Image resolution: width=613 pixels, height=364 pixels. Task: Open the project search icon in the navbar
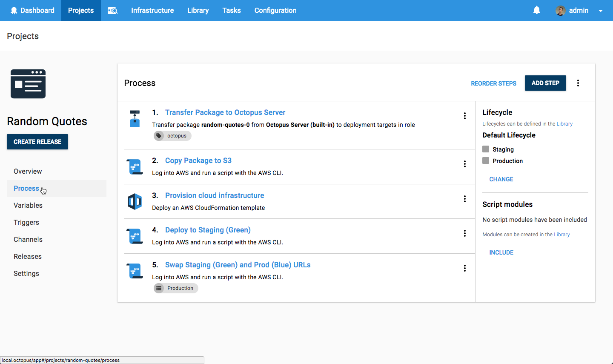(112, 10)
